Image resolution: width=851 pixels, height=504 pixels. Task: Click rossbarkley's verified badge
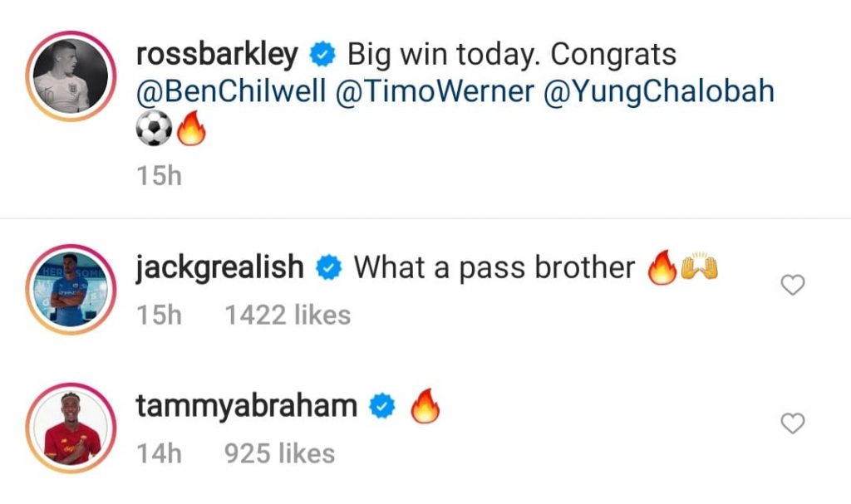[x=322, y=55]
